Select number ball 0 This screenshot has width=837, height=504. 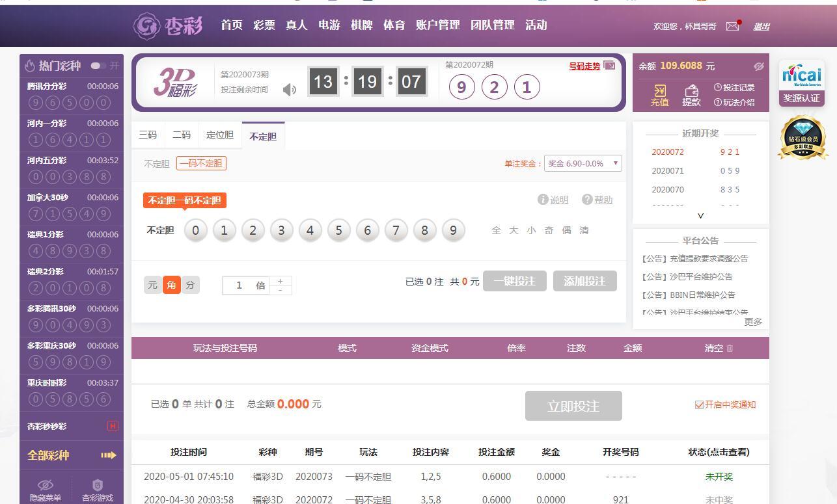point(196,230)
